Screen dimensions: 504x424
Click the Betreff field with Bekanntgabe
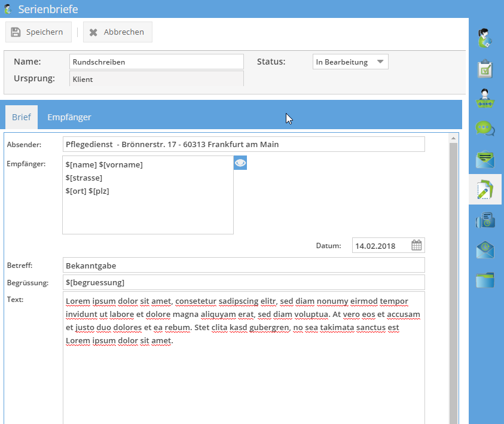click(243, 265)
